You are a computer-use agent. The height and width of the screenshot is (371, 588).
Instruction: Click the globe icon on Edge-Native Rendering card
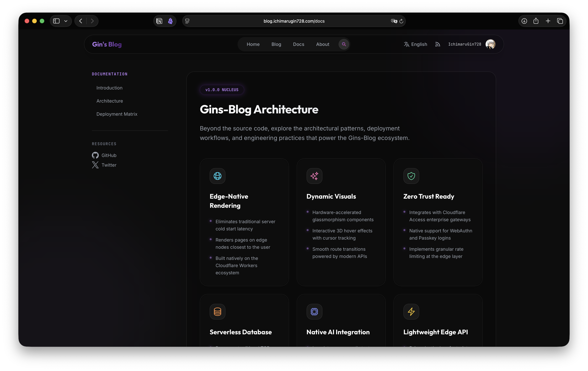217,176
